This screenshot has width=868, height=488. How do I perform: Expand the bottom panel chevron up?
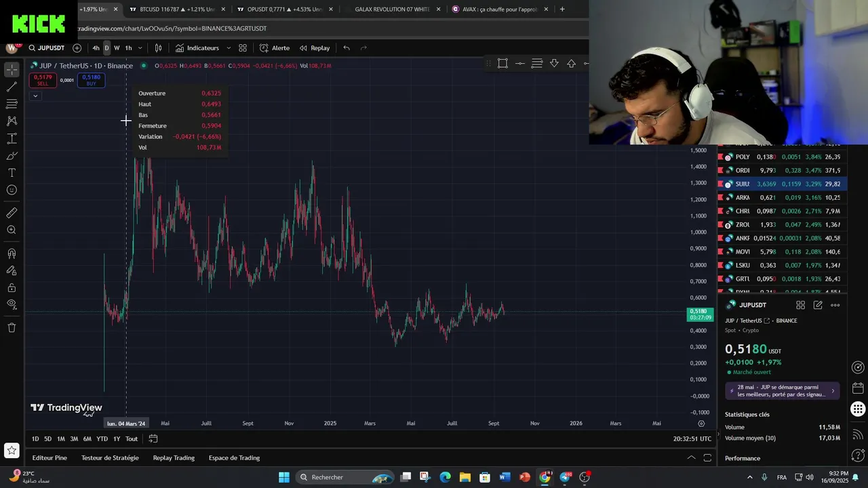tap(692, 458)
